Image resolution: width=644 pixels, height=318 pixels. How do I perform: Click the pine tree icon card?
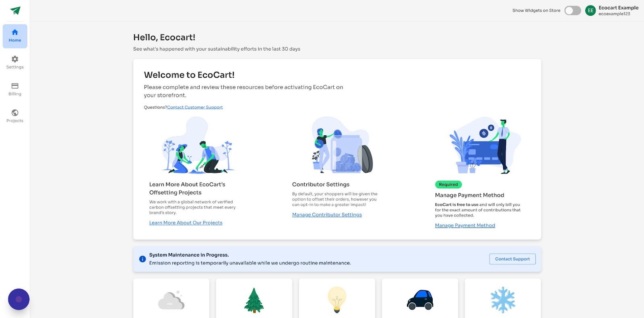pos(254,298)
